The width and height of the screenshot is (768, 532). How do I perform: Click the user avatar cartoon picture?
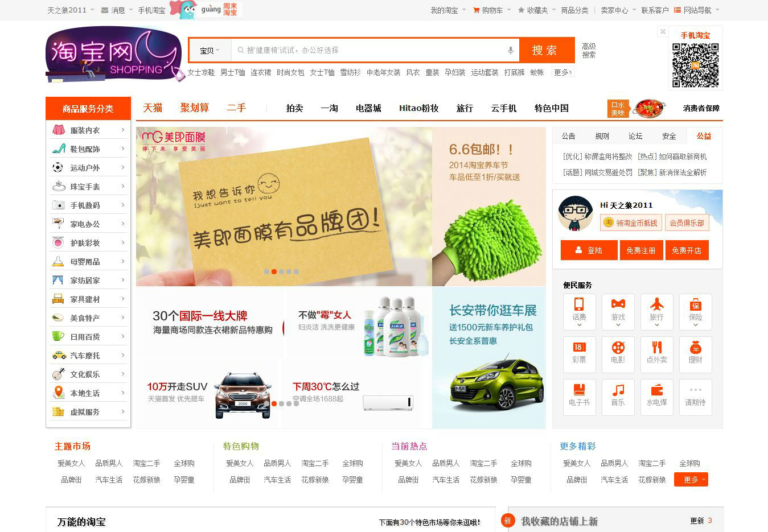pyautogui.click(x=576, y=214)
